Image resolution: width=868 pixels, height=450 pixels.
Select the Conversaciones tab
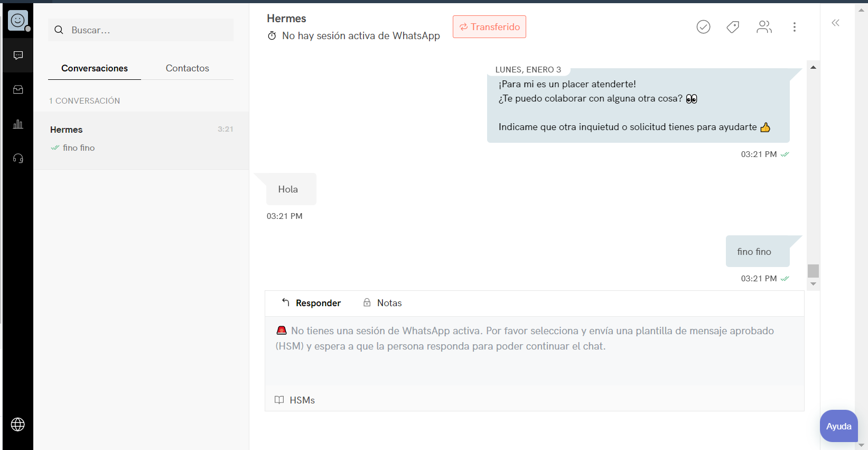click(95, 68)
